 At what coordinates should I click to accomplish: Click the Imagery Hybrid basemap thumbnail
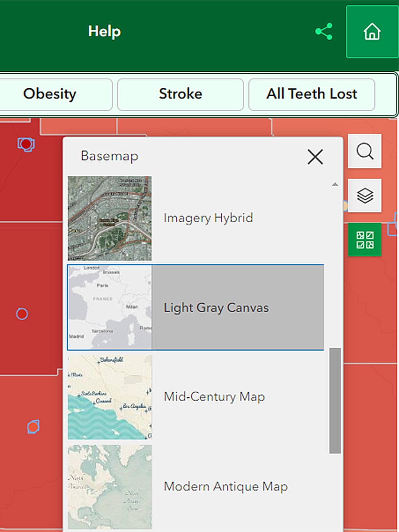coord(110,218)
